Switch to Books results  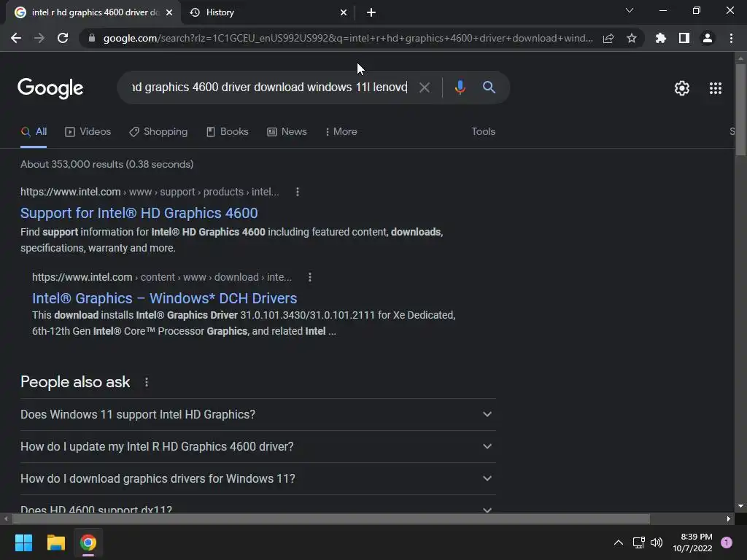coord(228,132)
